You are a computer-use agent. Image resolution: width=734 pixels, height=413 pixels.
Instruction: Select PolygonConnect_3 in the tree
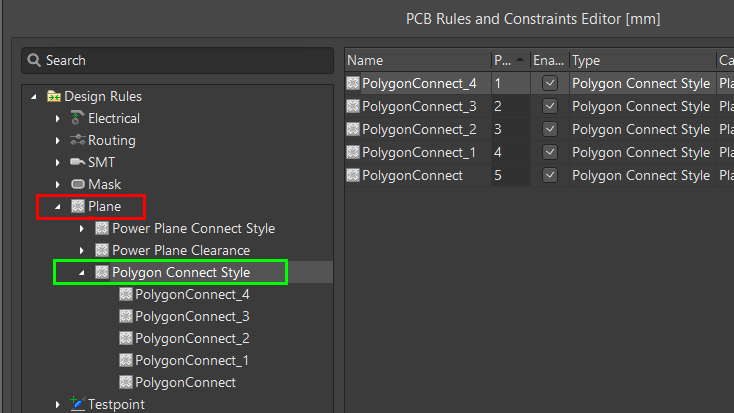coord(192,317)
